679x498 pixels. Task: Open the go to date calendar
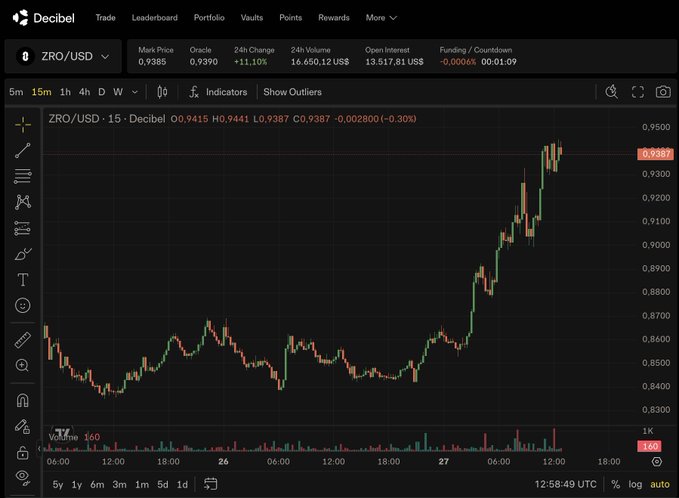(210, 484)
